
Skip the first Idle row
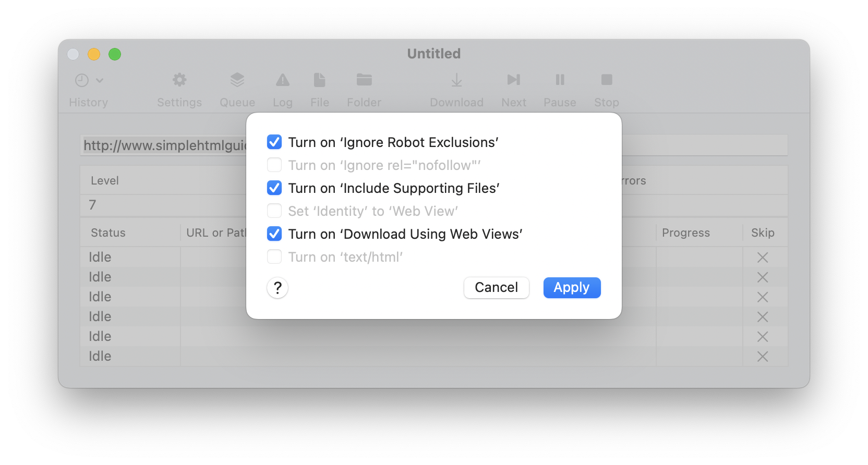coord(762,257)
